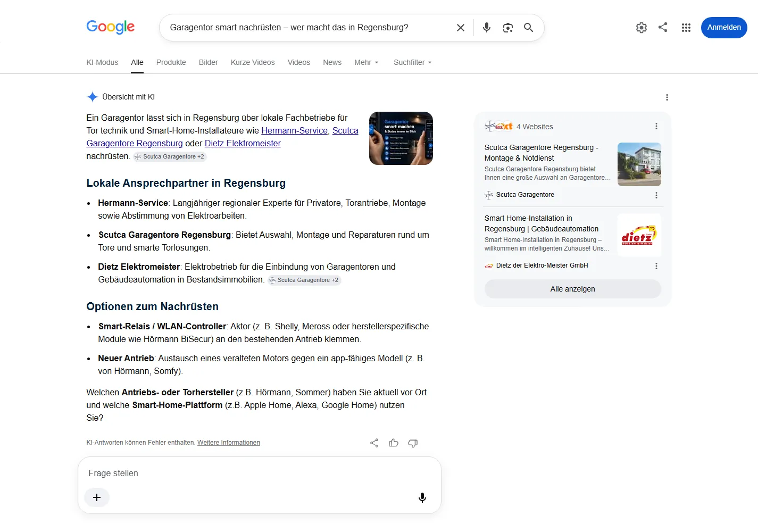The width and height of the screenshot is (766, 532).
Task: Expand the Suchfilter dropdown
Action: (x=413, y=62)
